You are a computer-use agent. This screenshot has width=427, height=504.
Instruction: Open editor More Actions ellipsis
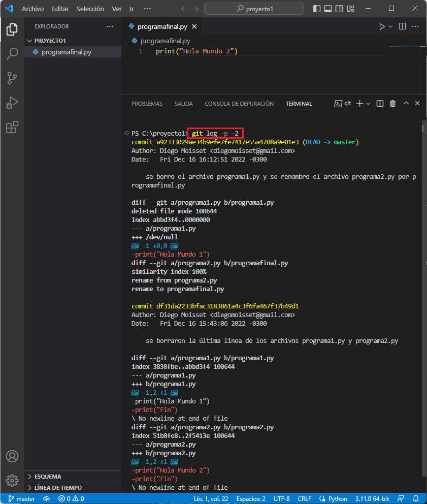point(415,26)
